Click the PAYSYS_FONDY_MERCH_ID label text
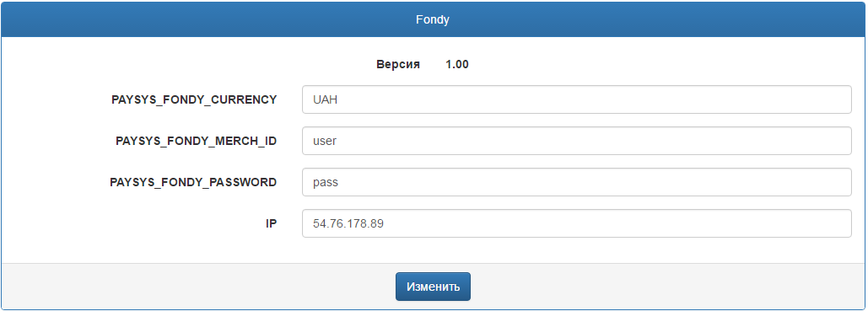The width and height of the screenshot is (868, 311). tap(196, 141)
